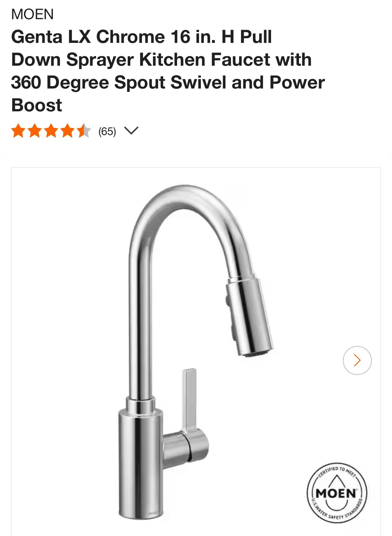The image size is (392, 536).
Task: Expand the ratings dropdown chevron
Action: point(131,131)
